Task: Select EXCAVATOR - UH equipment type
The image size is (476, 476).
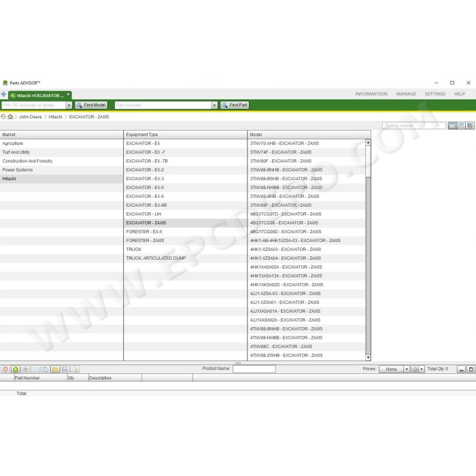Action: (186, 214)
